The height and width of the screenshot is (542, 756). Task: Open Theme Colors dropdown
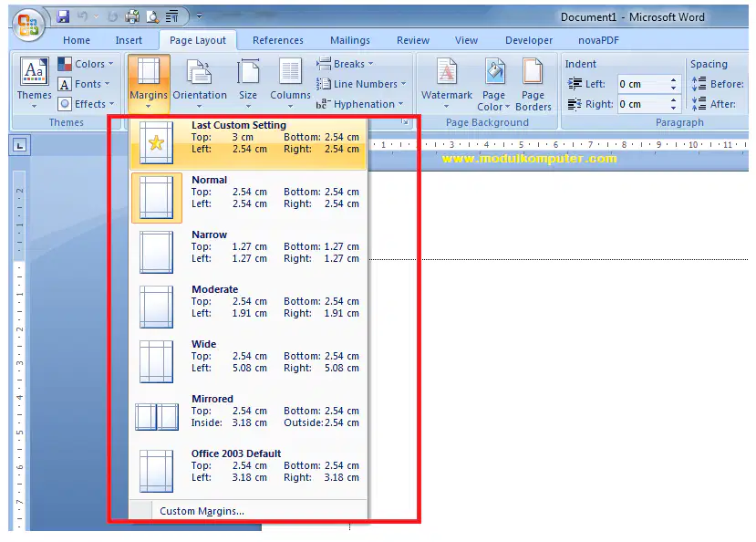(x=86, y=64)
